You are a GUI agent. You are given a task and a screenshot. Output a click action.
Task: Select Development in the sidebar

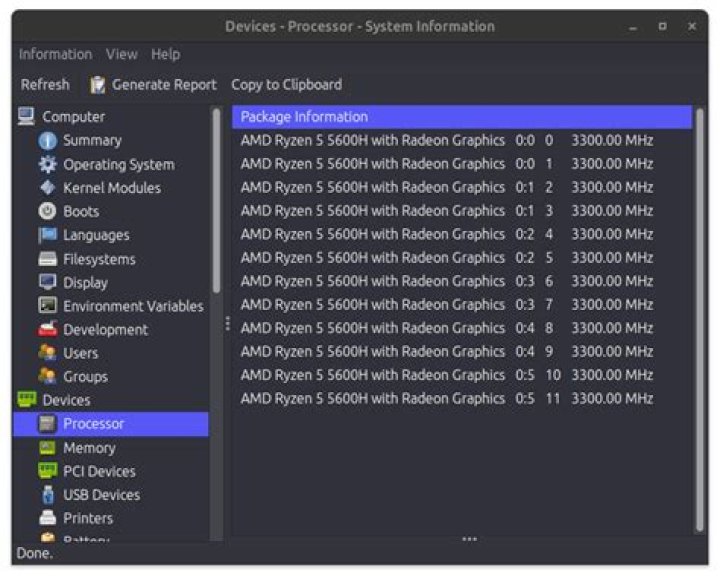coord(106,330)
